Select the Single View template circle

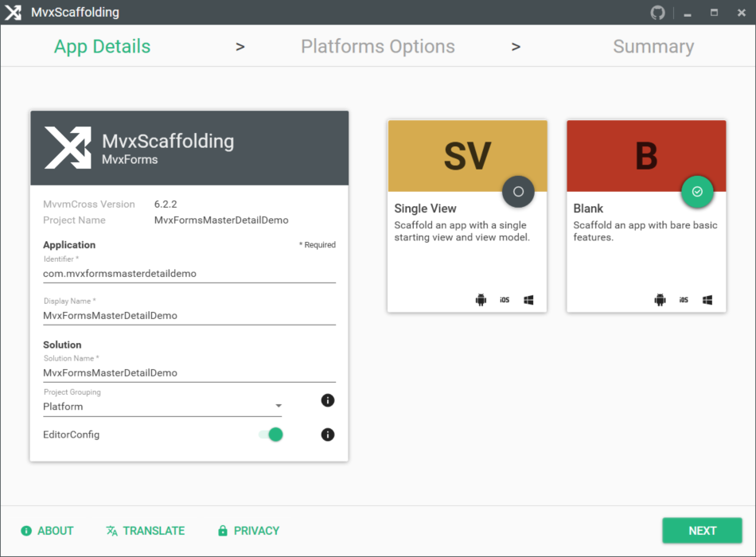[518, 191]
